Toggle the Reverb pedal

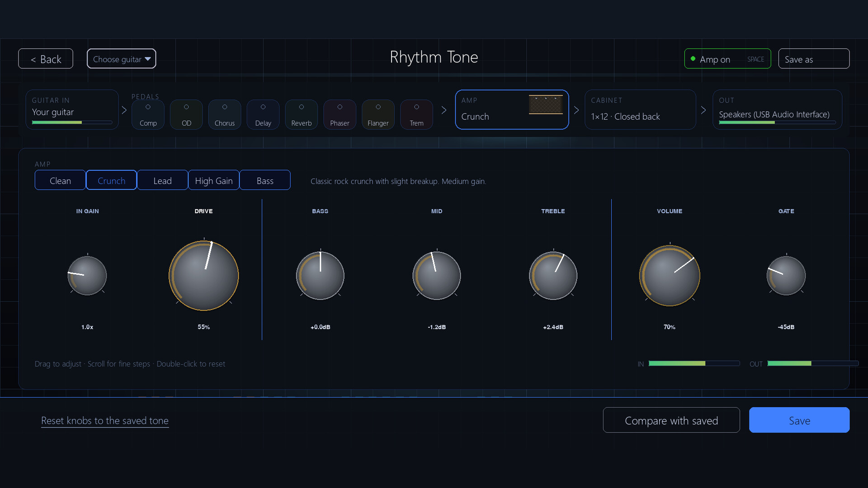[x=302, y=114]
